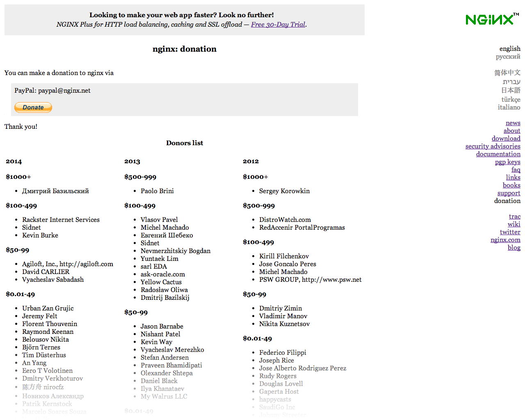525x420 pixels.
Task: Click donor Paolo Brini
Action: pos(157,191)
